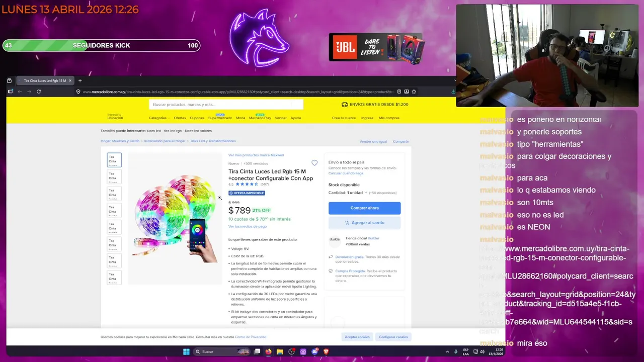
Task: Show hidden system tray icons
Action: point(447,352)
